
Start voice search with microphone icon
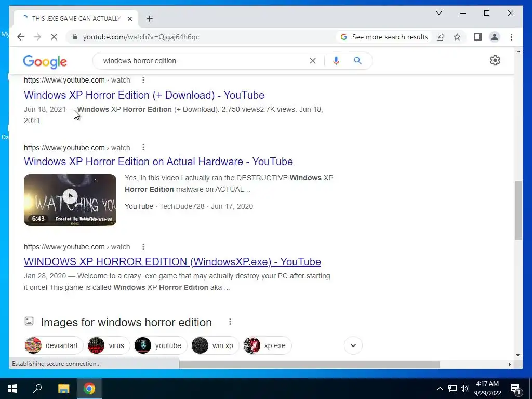(x=336, y=61)
